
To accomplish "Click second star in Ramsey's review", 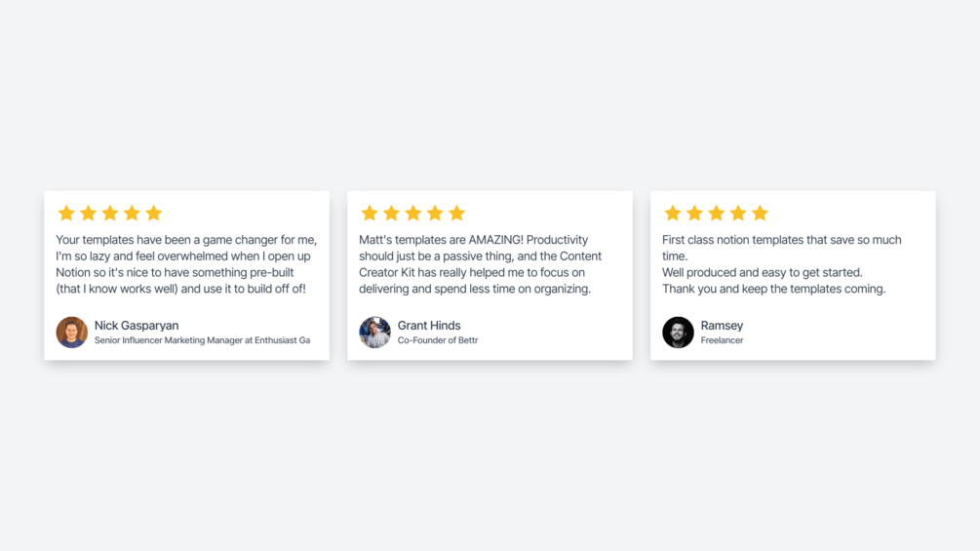I will pyautogui.click(x=694, y=213).
